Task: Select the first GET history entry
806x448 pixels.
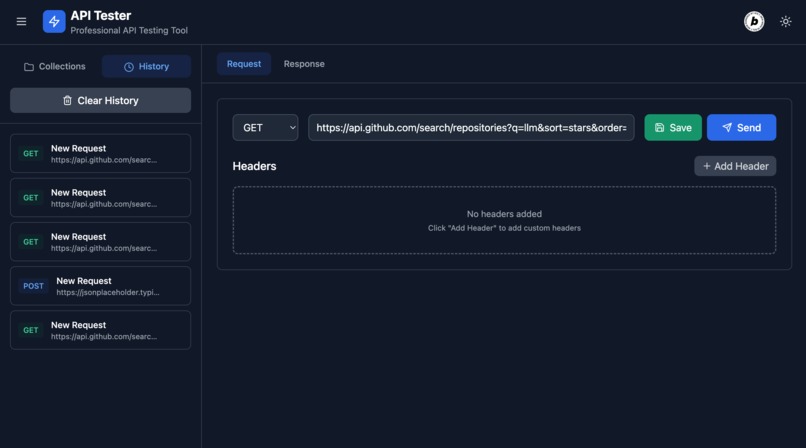Action: [100, 154]
